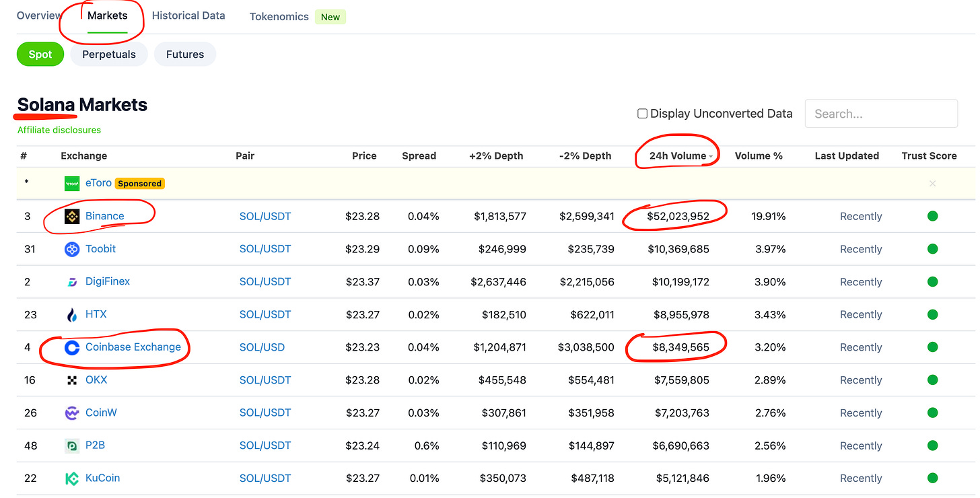Click the $3,038,500 depth value
The height and width of the screenshot is (498, 980).
tap(586, 347)
